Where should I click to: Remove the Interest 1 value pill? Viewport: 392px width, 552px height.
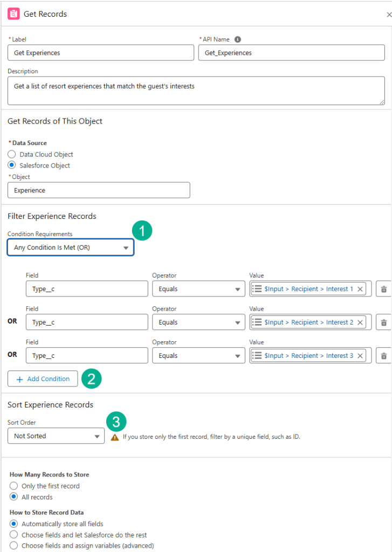361,289
